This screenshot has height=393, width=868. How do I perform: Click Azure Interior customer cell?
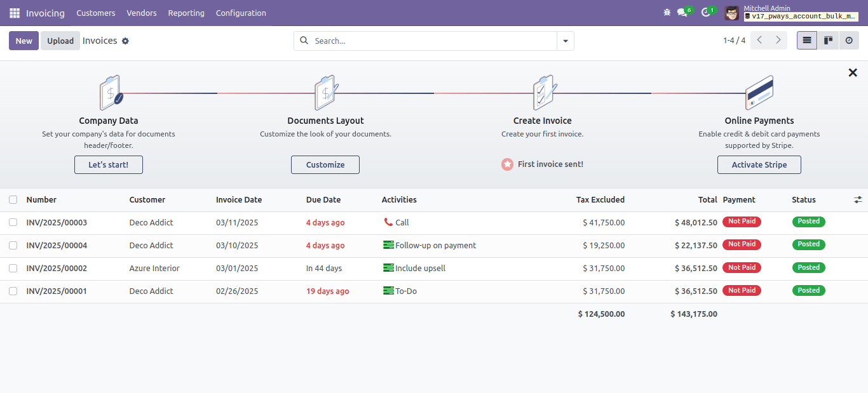[x=154, y=268]
